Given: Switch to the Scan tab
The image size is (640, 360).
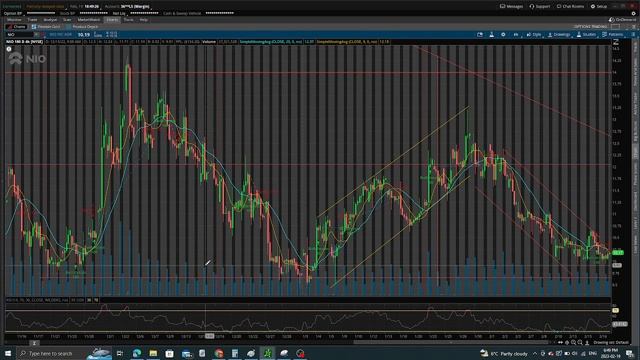Looking at the screenshot, I should click(67, 20).
